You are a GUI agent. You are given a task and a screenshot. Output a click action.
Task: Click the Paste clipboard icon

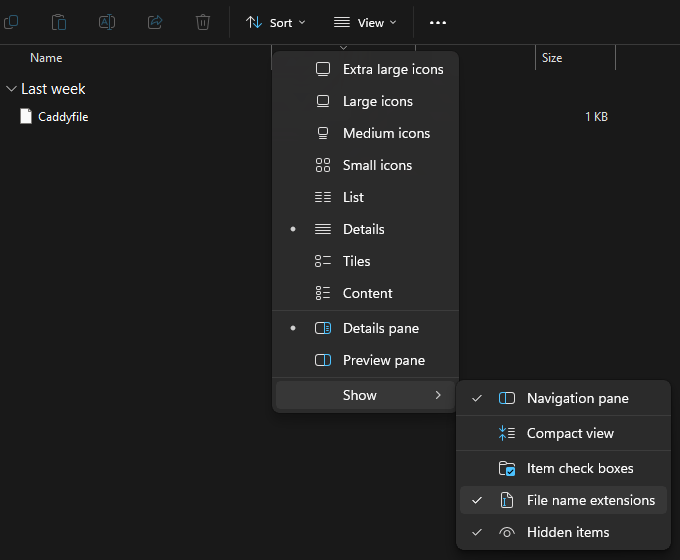[x=59, y=22]
